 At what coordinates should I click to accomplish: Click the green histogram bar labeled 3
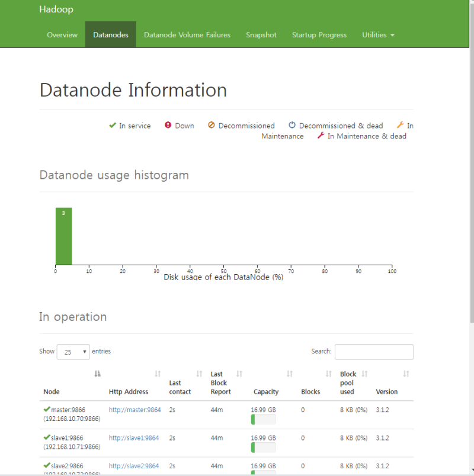click(x=63, y=236)
